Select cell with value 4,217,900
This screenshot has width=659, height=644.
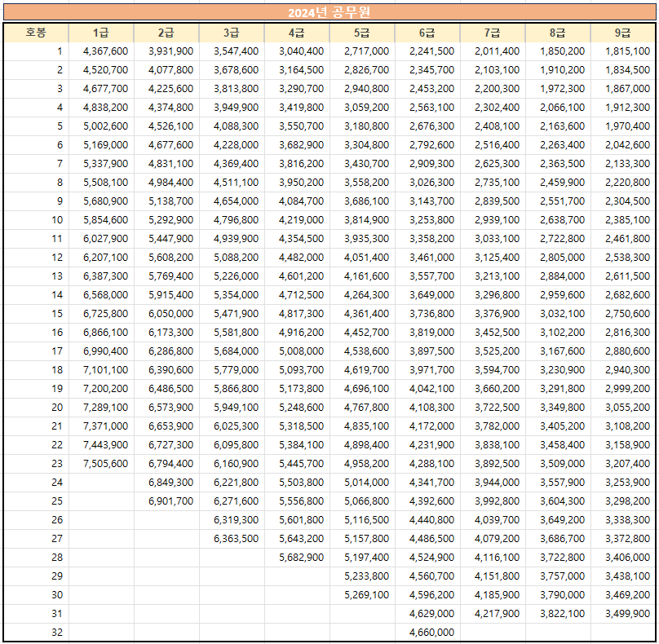click(493, 614)
